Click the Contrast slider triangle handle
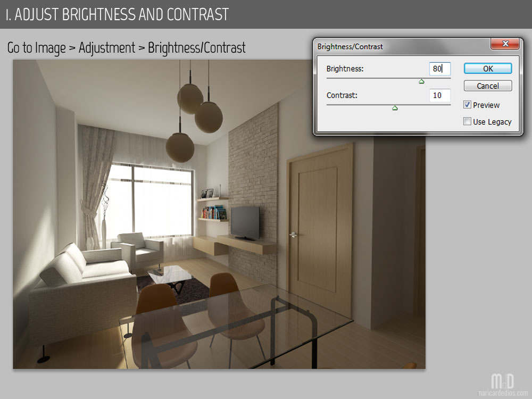This screenshot has height=399, width=532. [x=395, y=108]
